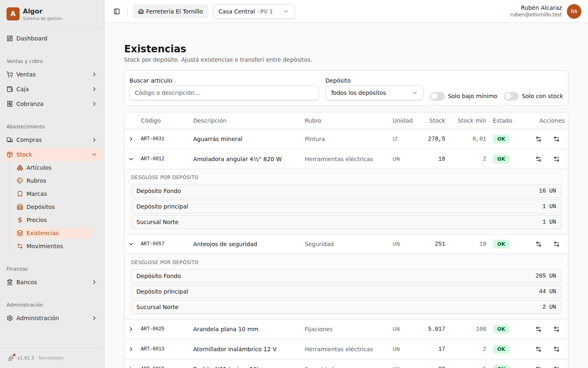Open Rubros submenu page
The image size is (588, 368).
[52, 181]
